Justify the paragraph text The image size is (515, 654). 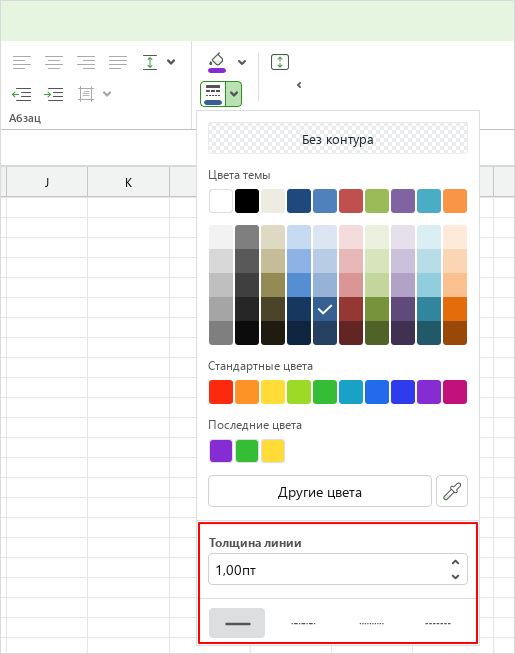click(118, 62)
